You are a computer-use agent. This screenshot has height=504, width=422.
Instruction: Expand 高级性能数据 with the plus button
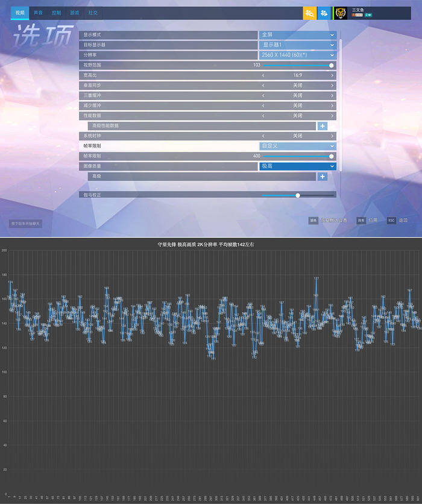323,126
